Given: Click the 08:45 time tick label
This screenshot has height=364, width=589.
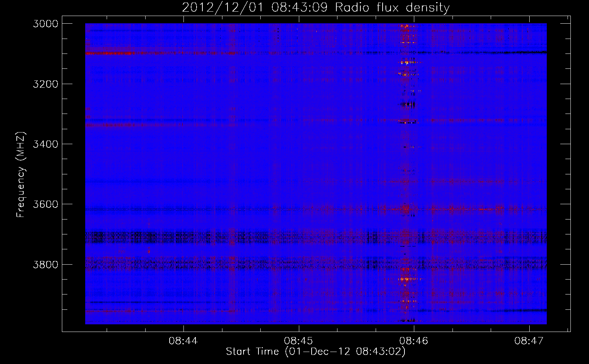Looking at the screenshot, I should [299, 341].
